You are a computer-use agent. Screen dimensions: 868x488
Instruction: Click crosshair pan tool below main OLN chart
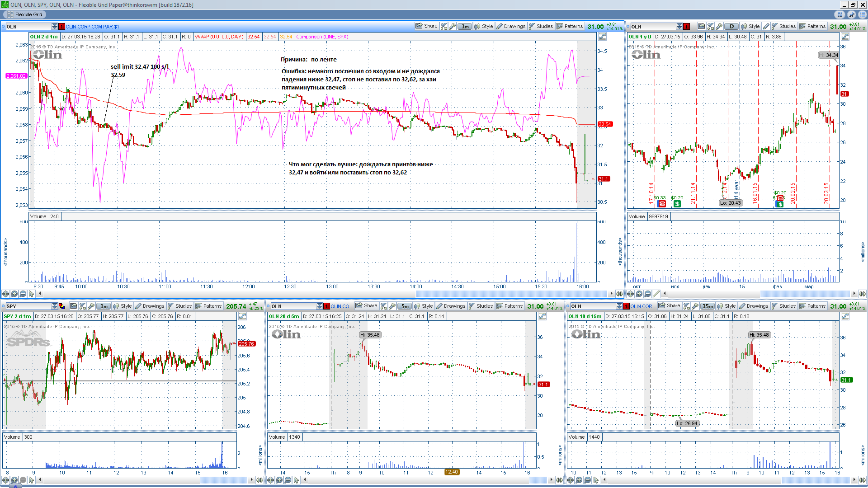pos(6,294)
